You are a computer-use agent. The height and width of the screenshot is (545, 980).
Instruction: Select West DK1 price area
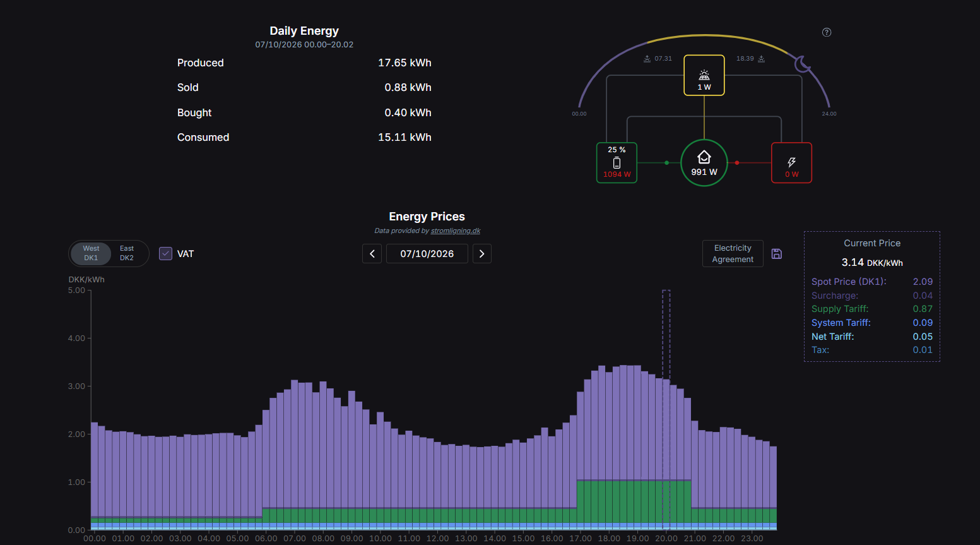(91, 253)
